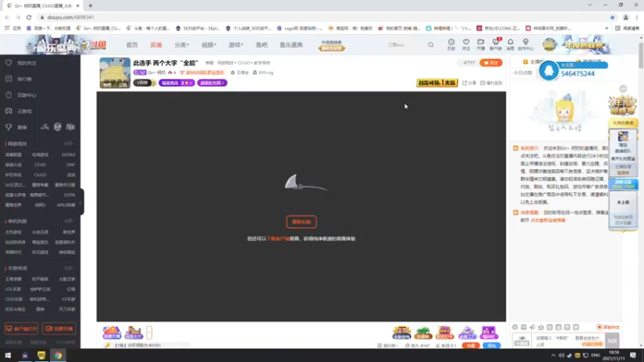This screenshot has width=644, height=362.
Task: Click 任务大厅 gift bar icon
Action: (134, 332)
